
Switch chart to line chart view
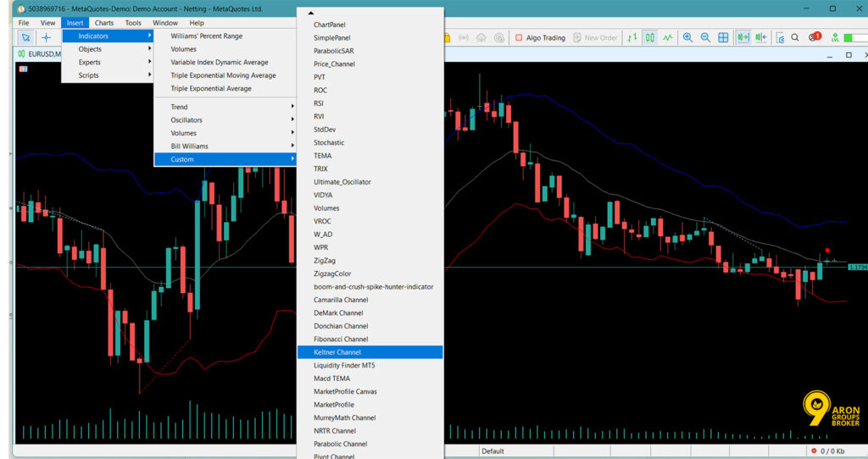click(x=668, y=37)
